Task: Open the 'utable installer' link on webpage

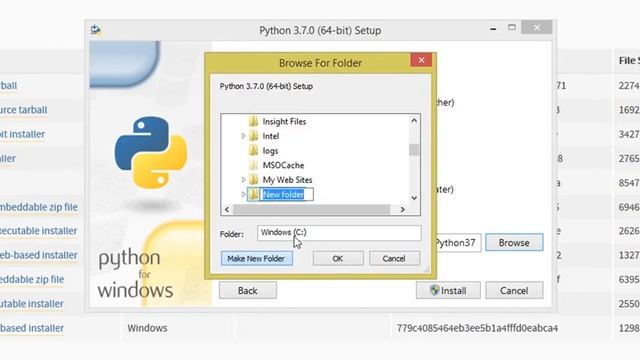Action: 32,304
